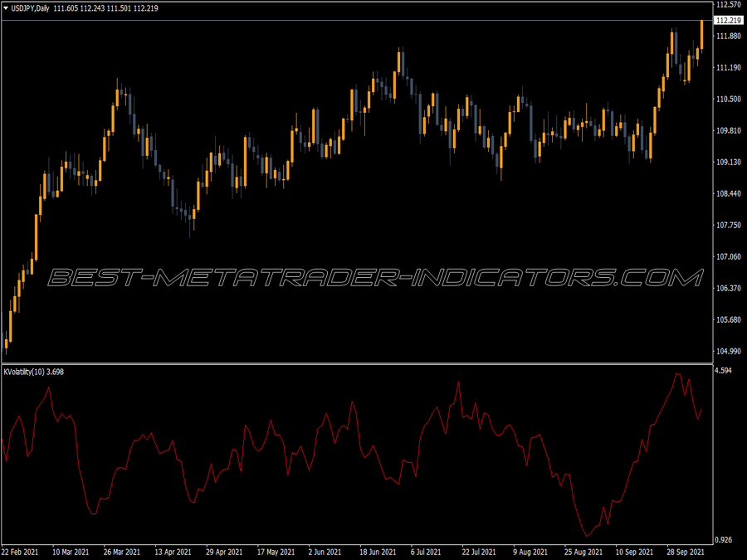Click the 106.370 price scale value

(x=729, y=288)
